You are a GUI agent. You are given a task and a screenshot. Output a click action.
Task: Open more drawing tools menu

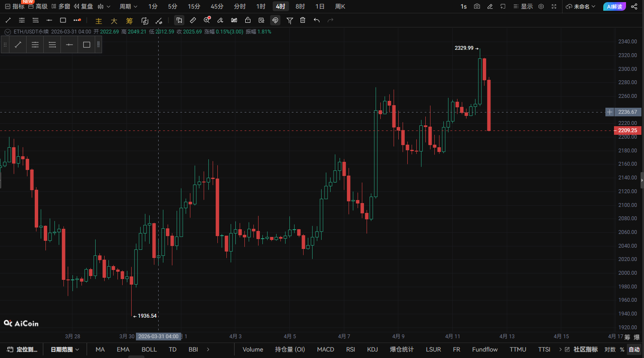click(x=77, y=20)
